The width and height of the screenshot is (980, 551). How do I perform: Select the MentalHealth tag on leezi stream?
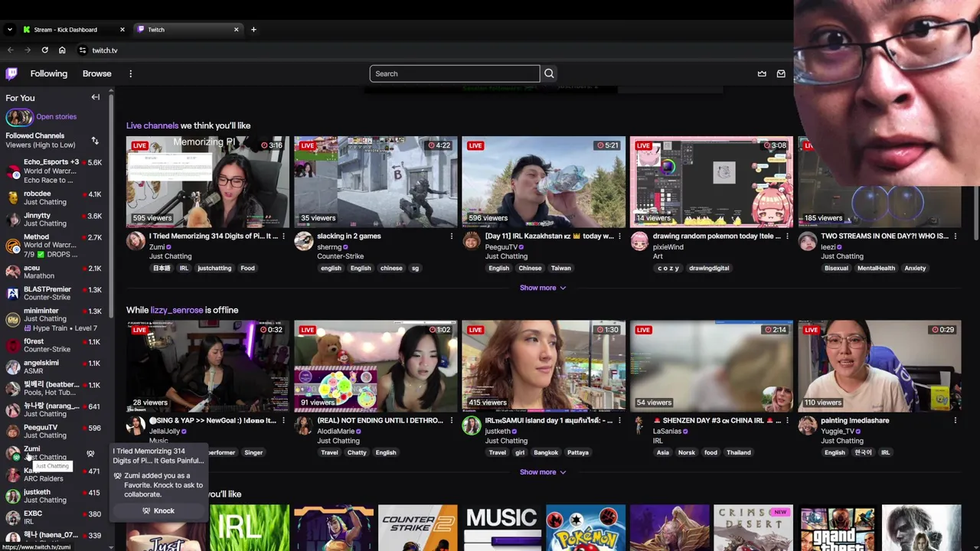coord(876,269)
